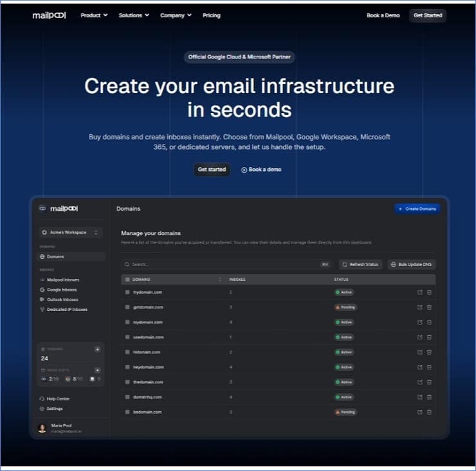Open thedomain.com using its edit icon
The image size is (476, 471).
[x=420, y=382]
